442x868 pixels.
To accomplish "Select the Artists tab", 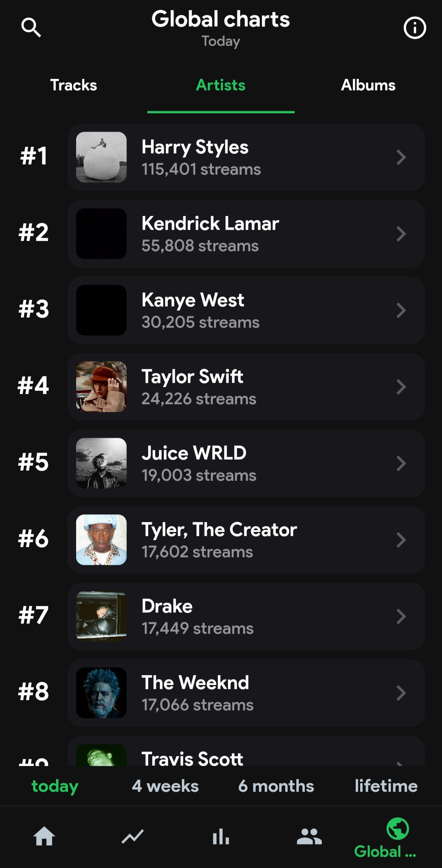I will [x=221, y=85].
